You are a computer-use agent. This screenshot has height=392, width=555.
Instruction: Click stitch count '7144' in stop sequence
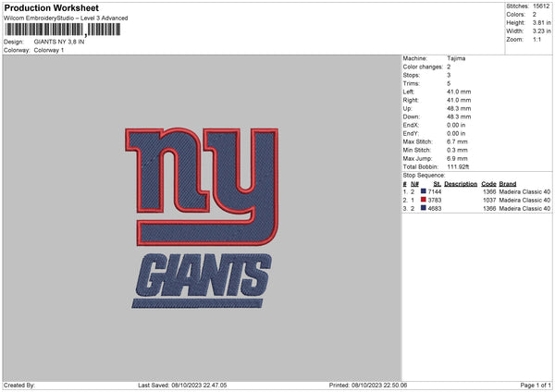coord(435,191)
